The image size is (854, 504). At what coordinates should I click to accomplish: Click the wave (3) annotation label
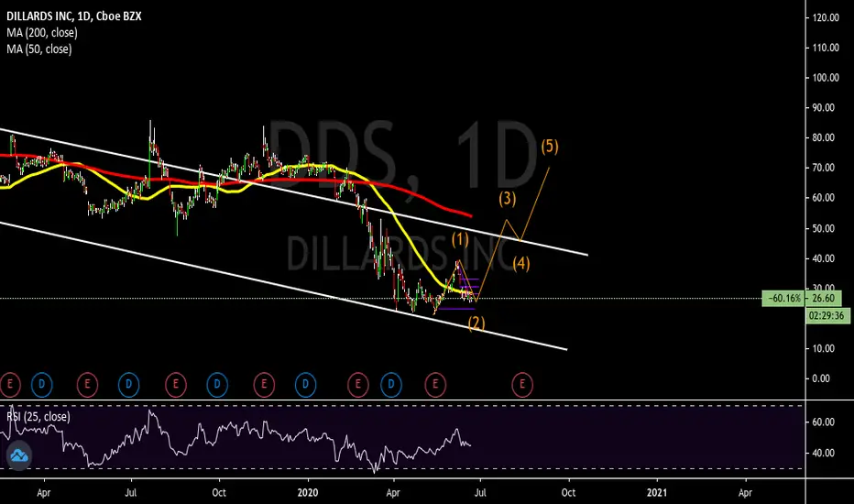point(508,198)
